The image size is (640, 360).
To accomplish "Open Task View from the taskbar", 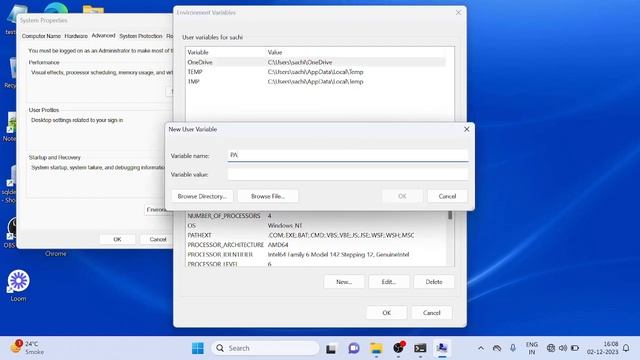I will point(331,349).
